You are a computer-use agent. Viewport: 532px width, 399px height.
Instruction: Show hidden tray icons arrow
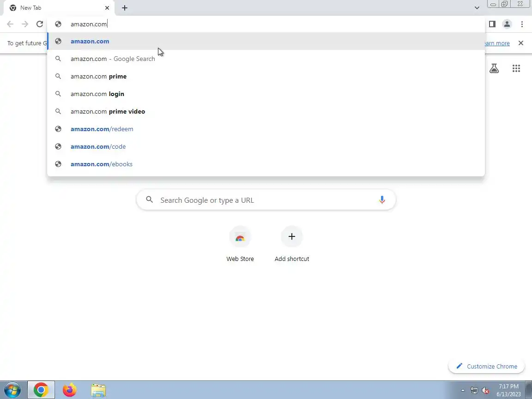point(463,391)
